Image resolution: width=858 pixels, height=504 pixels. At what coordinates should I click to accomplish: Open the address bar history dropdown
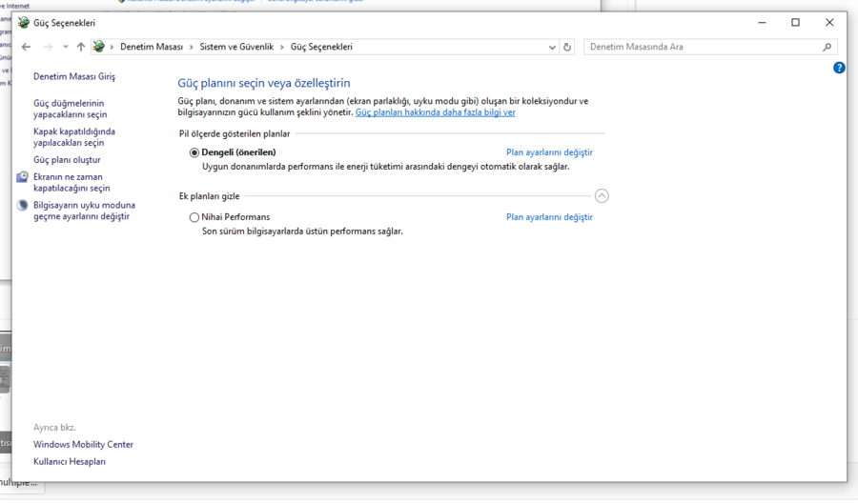click(x=552, y=48)
